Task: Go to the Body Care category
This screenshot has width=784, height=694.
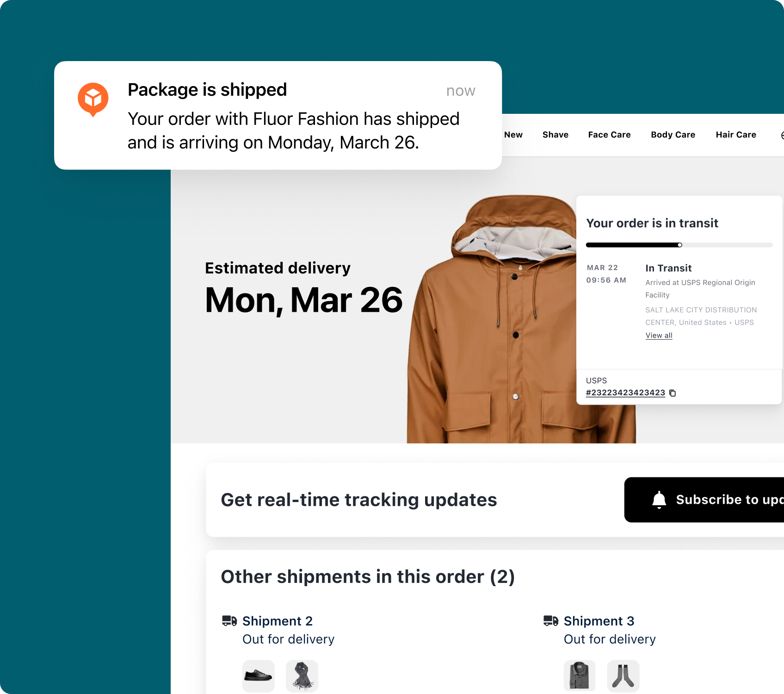Action: 673,135
